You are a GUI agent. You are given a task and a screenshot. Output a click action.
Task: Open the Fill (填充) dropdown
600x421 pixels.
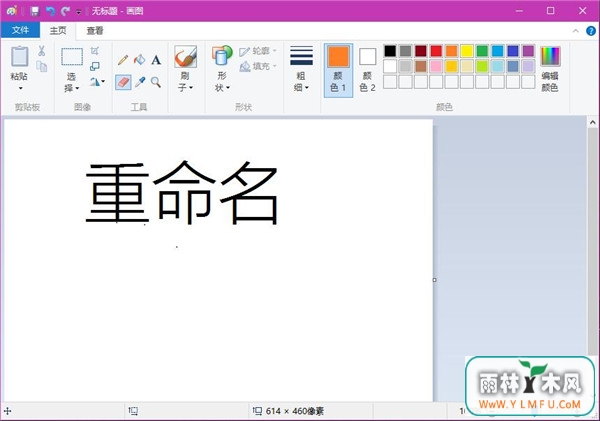(258, 66)
